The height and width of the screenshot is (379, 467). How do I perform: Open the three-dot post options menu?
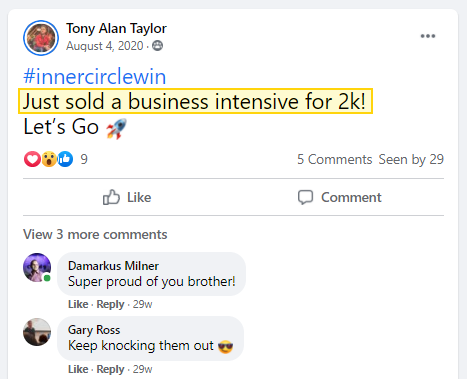tap(428, 36)
